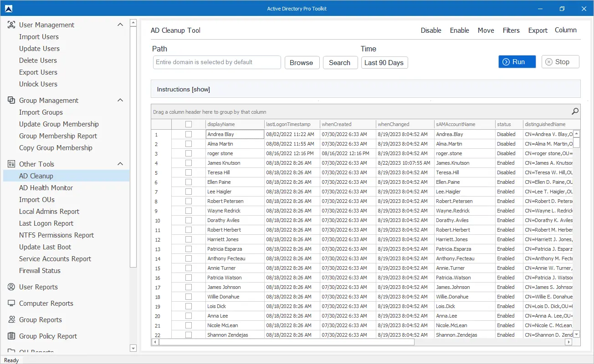Check the box for Robert Petersen
This screenshot has height=364, width=594.
[x=189, y=201]
